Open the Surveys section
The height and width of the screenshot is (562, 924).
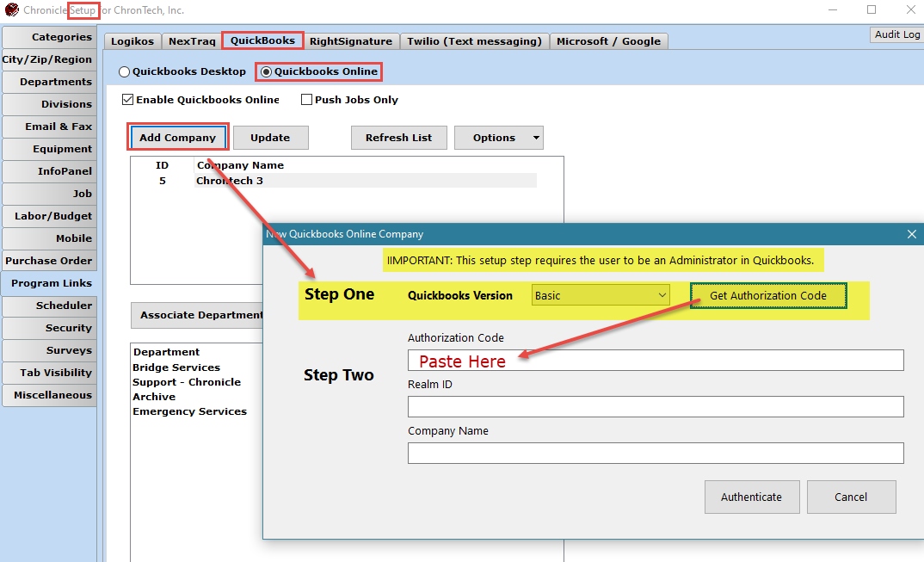49,350
